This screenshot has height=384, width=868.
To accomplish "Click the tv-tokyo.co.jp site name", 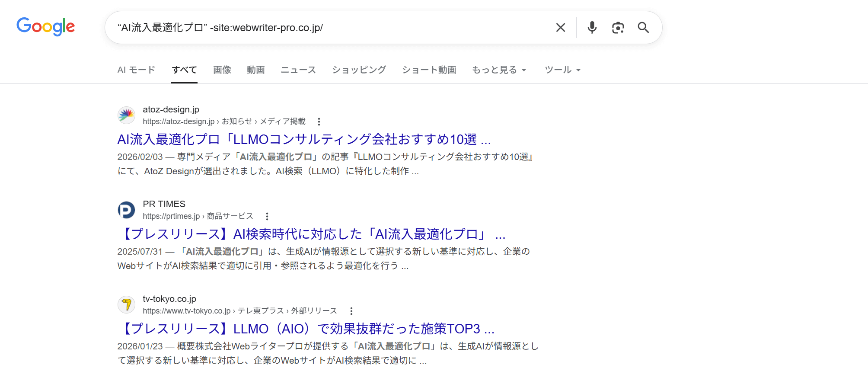I will coord(169,299).
